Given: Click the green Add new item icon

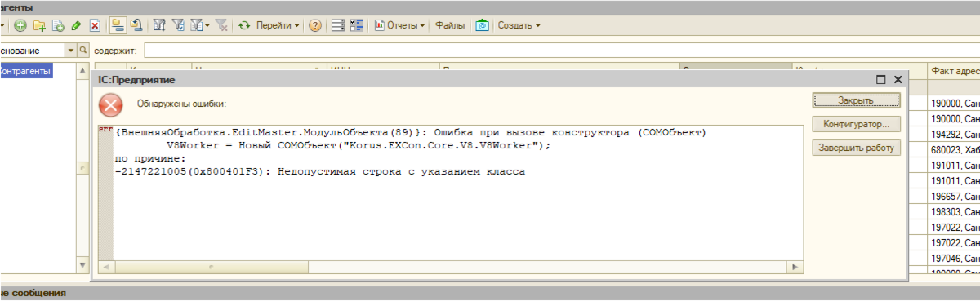Looking at the screenshot, I should click(x=20, y=25).
